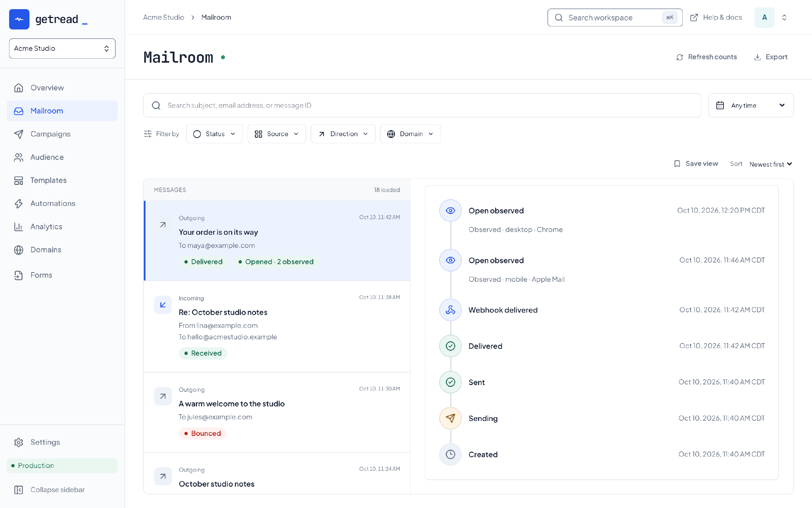Viewport: 812px width, 508px height.
Task: Open the Overview page
Action: 62,88
